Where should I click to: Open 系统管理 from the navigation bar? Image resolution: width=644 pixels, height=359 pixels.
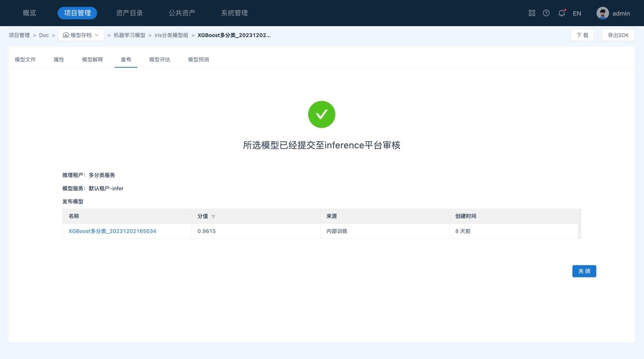[234, 13]
